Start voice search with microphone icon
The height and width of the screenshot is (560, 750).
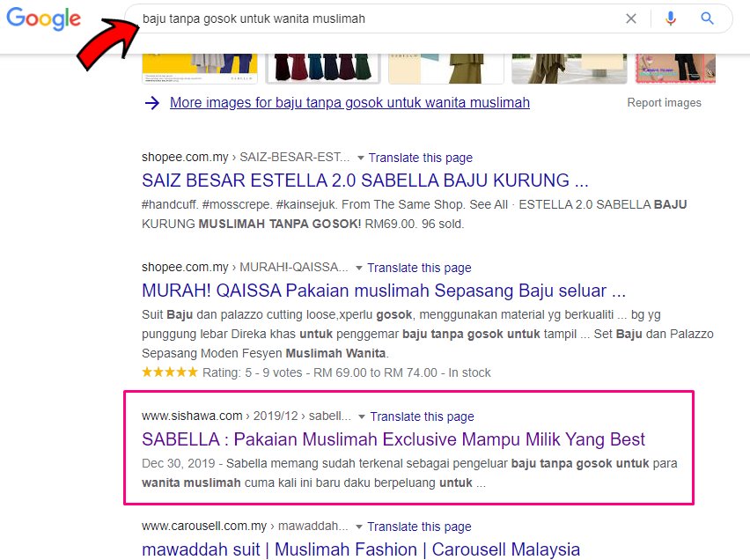click(671, 18)
